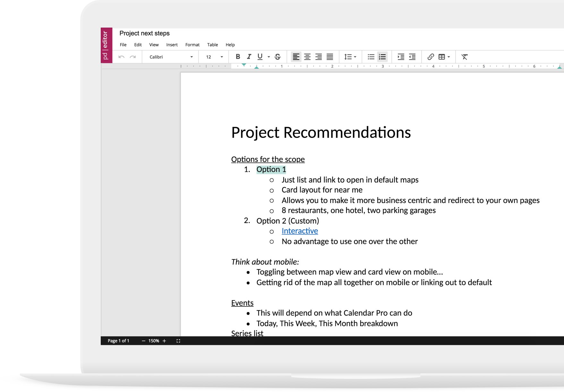Click the insert table icon
The height and width of the screenshot is (392, 564).
point(442,57)
